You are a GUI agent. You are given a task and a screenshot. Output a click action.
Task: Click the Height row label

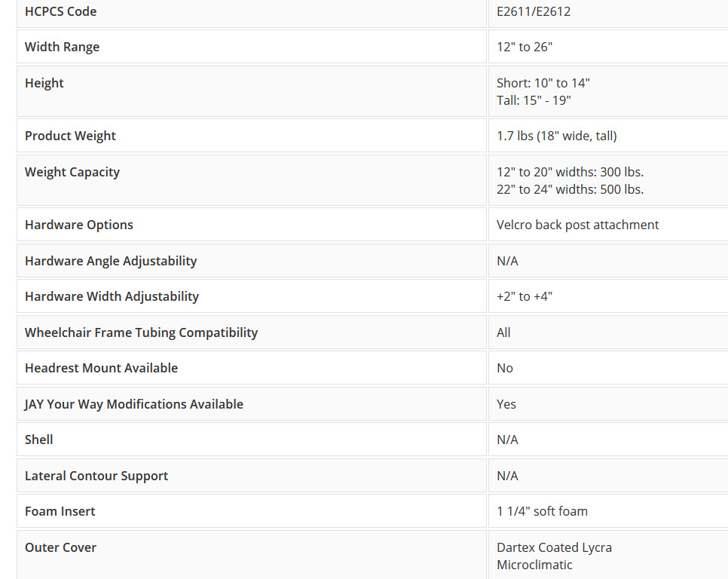[44, 83]
